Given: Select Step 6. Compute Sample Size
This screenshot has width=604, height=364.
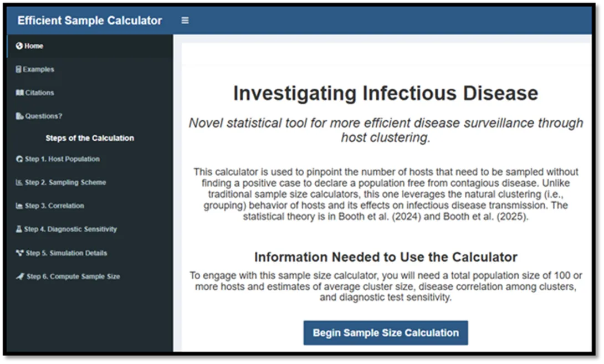Looking at the screenshot, I should pyautogui.click(x=90, y=276).
